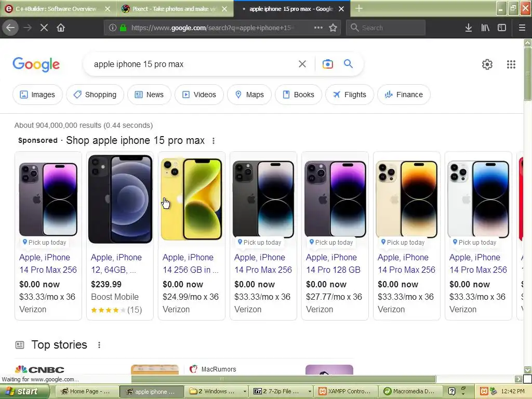Image resolution: width=532 pixels, height=399 pixels.
Task: Bookmark this page with the star icon
Action: pyautogui.click(x=333, y=28)
